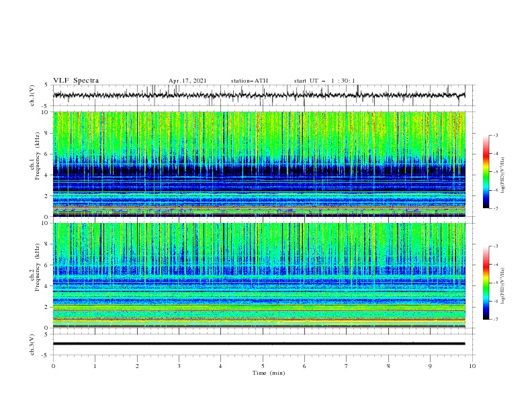Click the time axis tick label 6
This screenshot has height=411, width=532.
click(x=304, y=366)
